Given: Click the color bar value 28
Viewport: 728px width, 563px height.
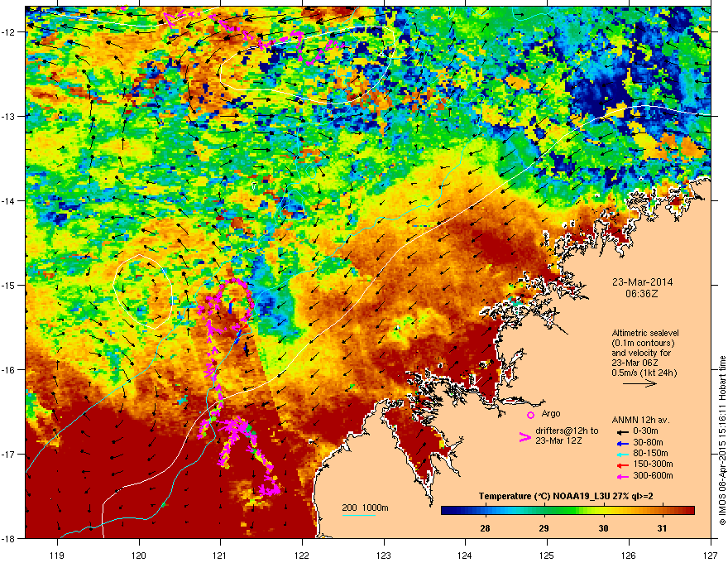Looking at the screenshot, I should 485,528.
